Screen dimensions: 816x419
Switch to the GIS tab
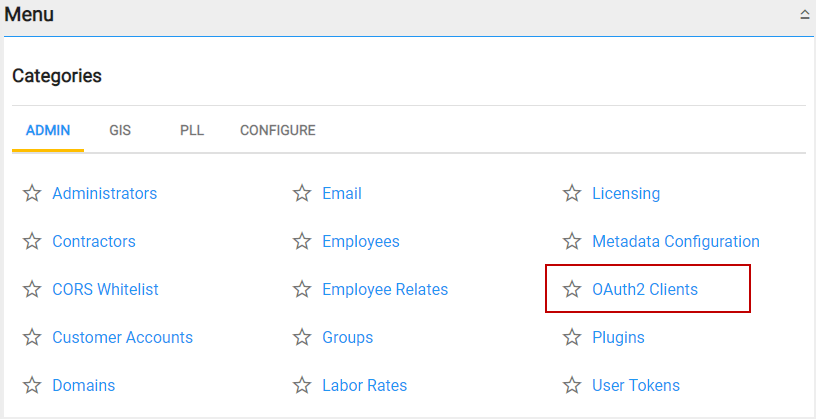click(120, 130)
